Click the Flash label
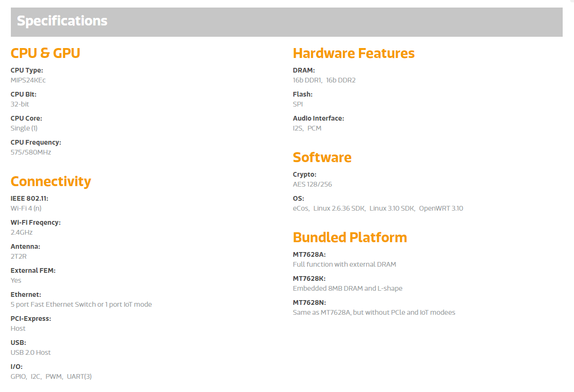 303,94
